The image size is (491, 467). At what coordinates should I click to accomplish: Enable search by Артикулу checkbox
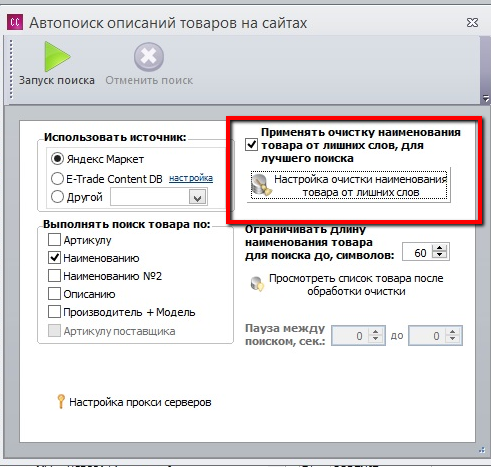click(x=54, y=239)
